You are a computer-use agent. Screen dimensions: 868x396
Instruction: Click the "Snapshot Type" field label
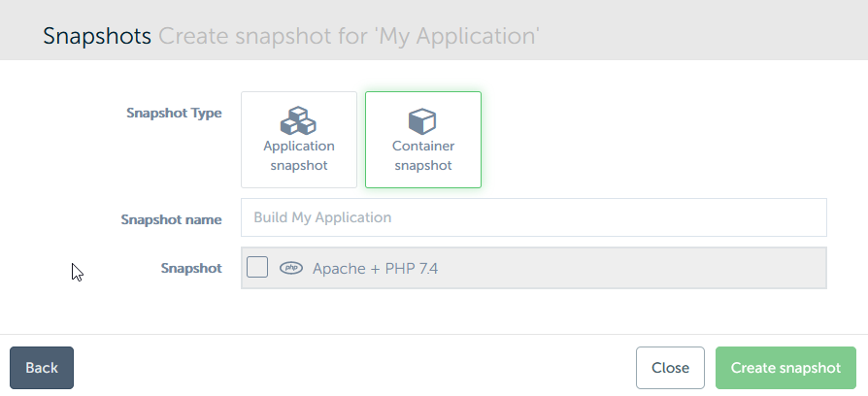point(174,113)
